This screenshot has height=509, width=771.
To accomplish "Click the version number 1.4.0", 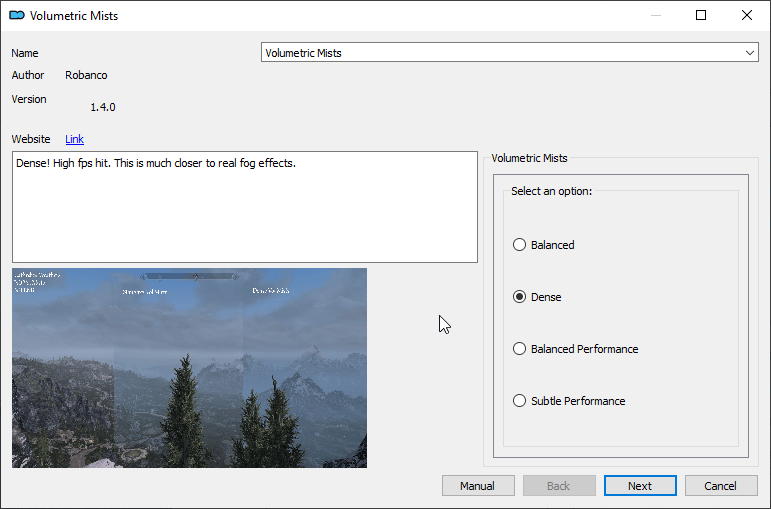I will pyautogui.click(x=103, y=107).
